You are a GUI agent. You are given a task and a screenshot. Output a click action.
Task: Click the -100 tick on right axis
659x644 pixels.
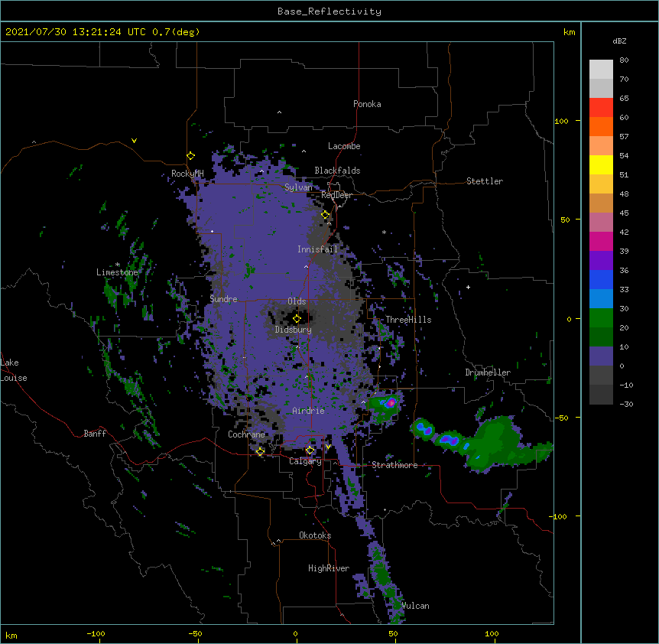pyautogui.click(x=559, y=516)
